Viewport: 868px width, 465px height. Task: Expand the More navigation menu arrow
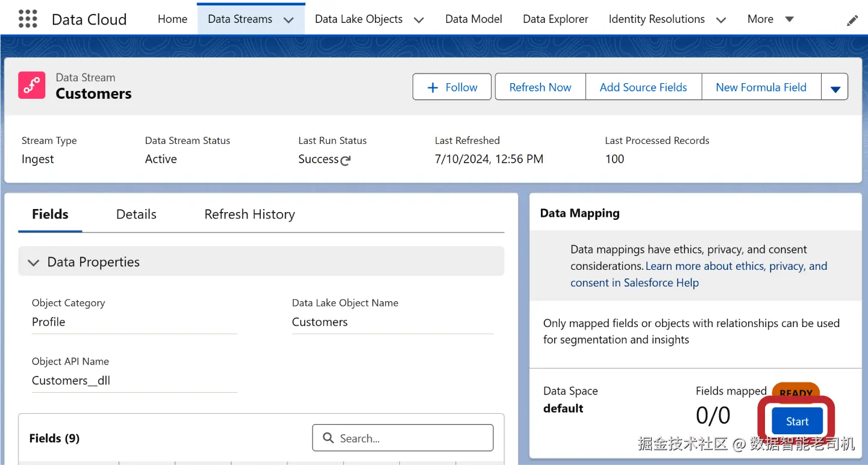click(789, 19)
